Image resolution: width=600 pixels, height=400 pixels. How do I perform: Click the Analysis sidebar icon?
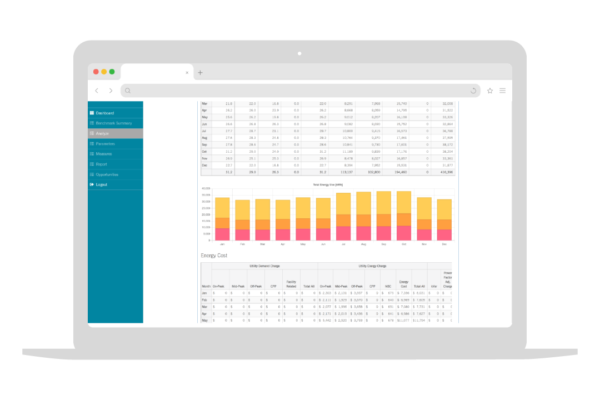[x=92, y=133]
